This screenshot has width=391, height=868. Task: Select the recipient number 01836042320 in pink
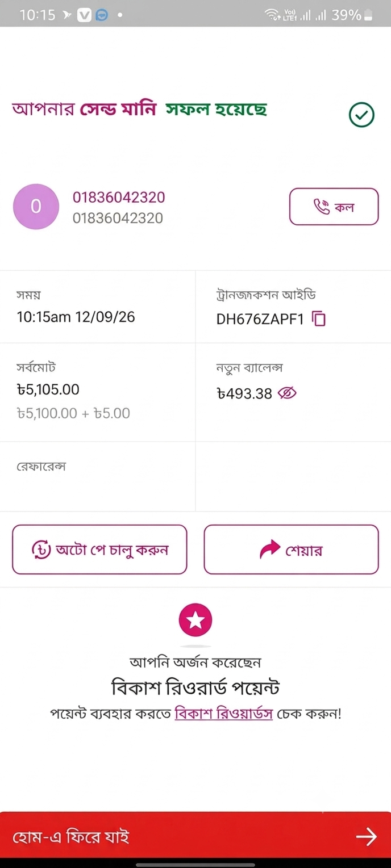119,197
